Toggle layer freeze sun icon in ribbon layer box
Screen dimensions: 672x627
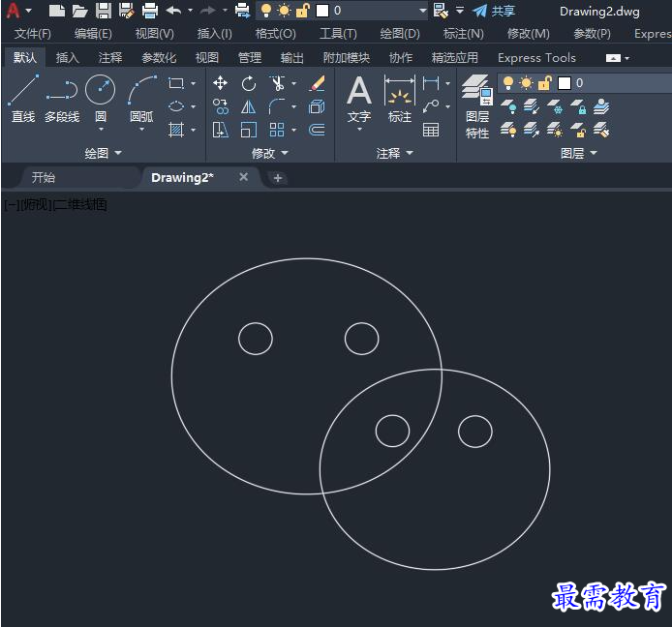526,82
